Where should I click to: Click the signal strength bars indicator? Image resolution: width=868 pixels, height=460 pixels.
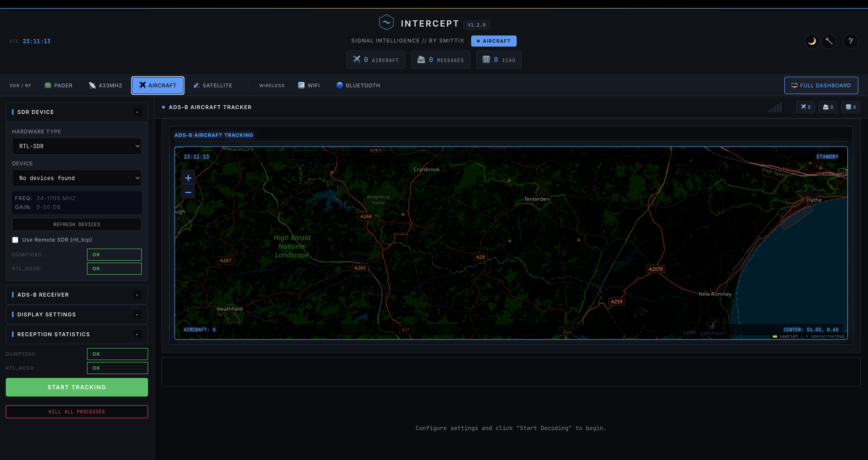point(775,108)
